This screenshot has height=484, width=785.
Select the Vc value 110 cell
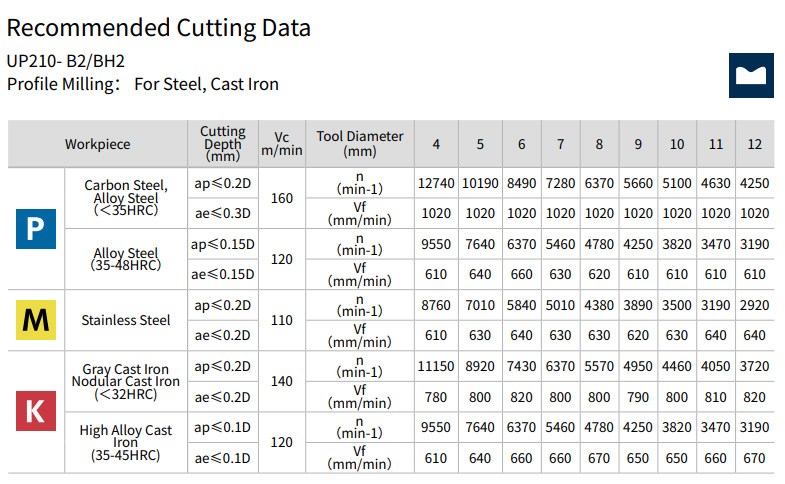(x=282, y=320)
